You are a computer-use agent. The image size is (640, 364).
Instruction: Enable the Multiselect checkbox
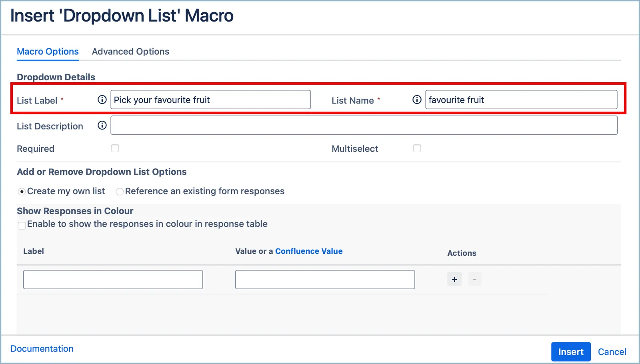click(x=417, y=148)
